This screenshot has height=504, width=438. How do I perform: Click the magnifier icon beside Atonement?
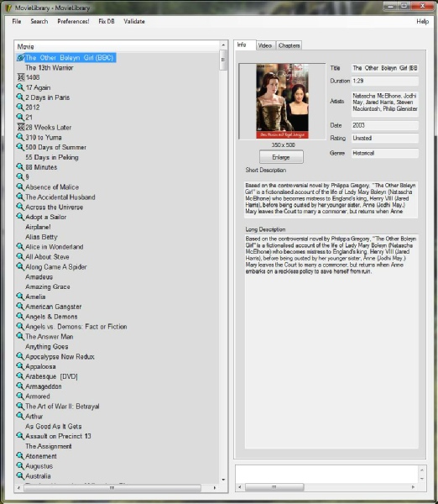point(20,456)
